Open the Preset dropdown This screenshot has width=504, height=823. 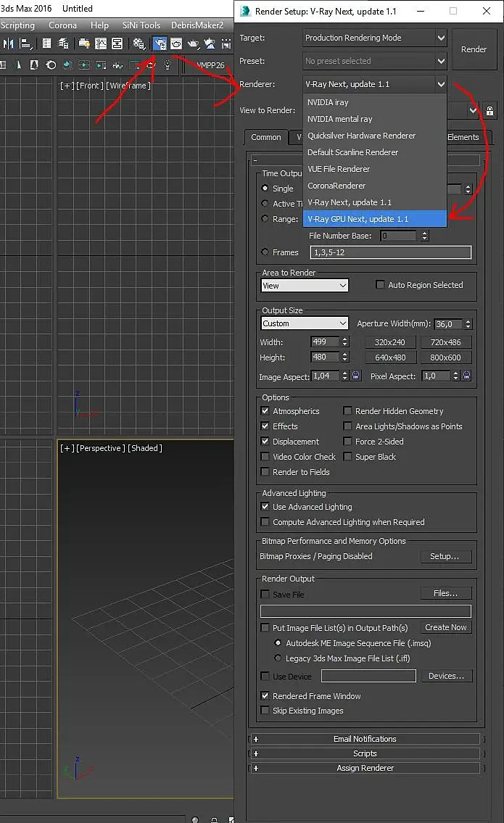375,61
